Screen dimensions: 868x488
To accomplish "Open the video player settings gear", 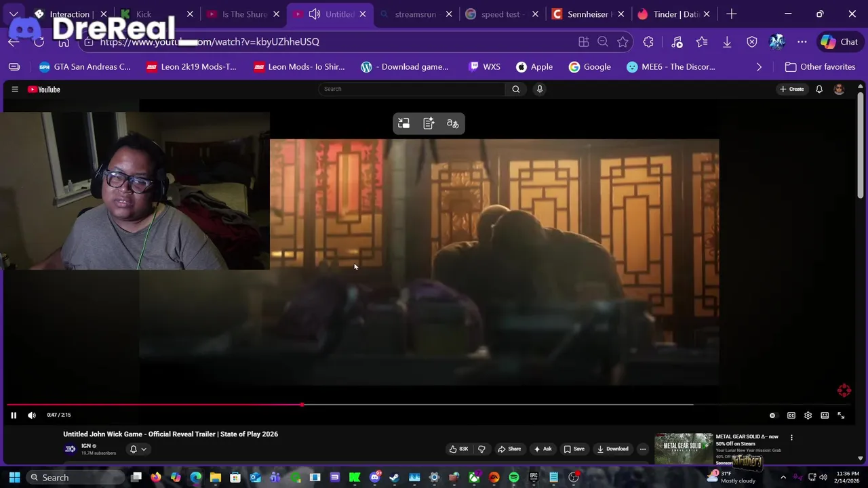I will [808, 415].
